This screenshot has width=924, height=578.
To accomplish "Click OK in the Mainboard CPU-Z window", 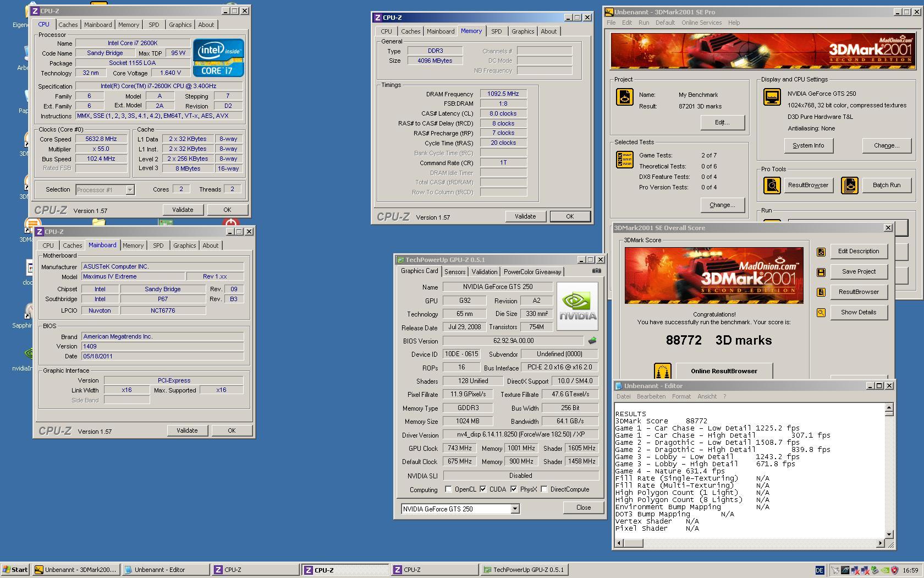I will click(232, 431).
